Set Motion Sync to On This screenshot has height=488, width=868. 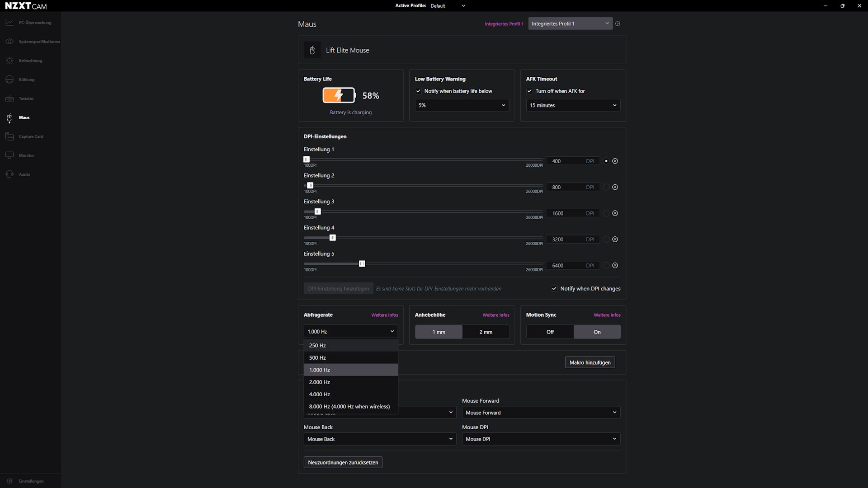pyautogui.click(x=597, y=332)
